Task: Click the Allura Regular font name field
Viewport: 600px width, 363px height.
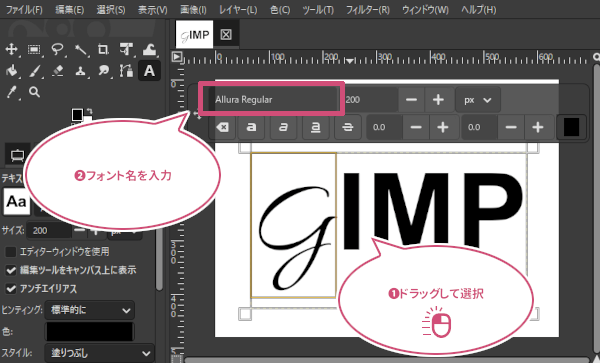Action: click(x=272, y=100)
